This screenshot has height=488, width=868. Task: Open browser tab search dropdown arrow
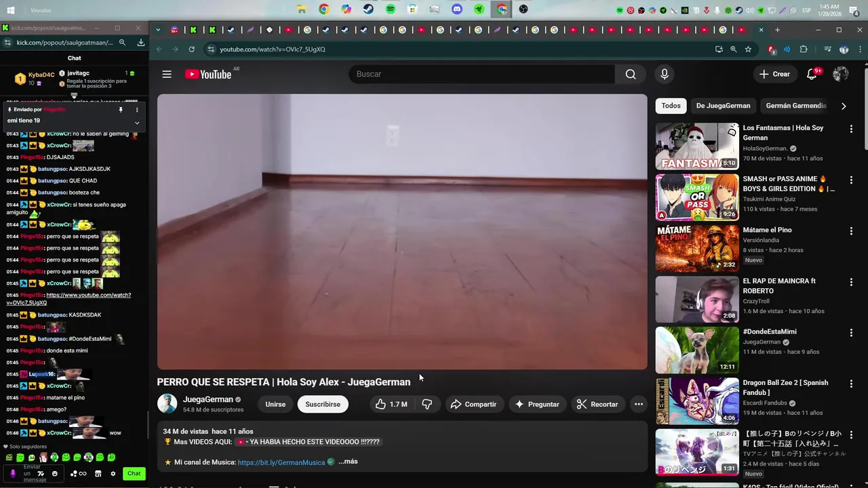(158, 30)
